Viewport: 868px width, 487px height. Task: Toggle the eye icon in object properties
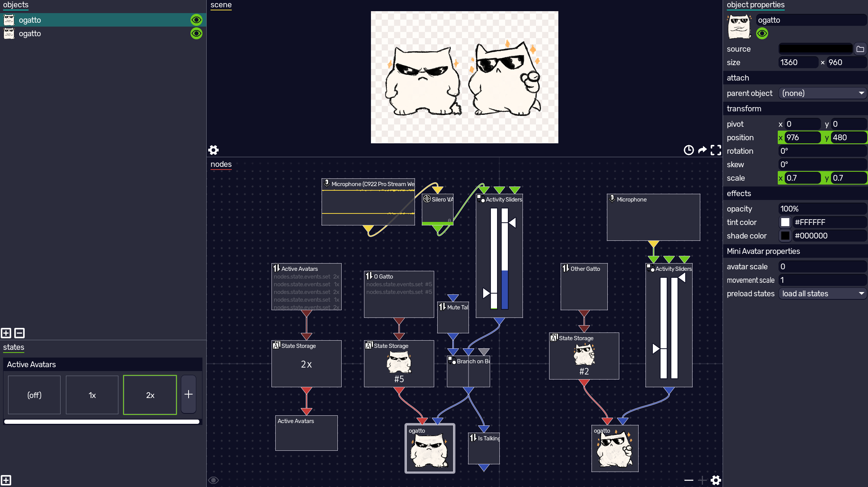tap(762, 34)
